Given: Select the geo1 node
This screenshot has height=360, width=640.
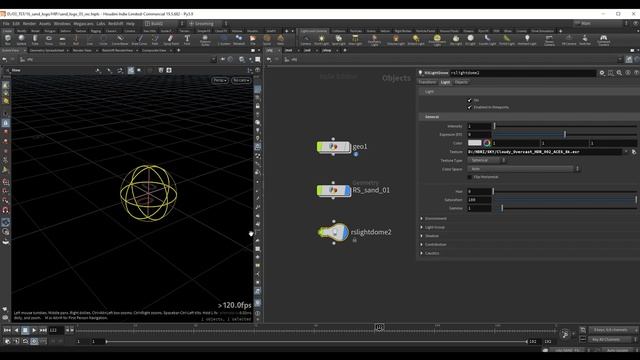Looking at the screenshot, I should (x=333, y=147).
